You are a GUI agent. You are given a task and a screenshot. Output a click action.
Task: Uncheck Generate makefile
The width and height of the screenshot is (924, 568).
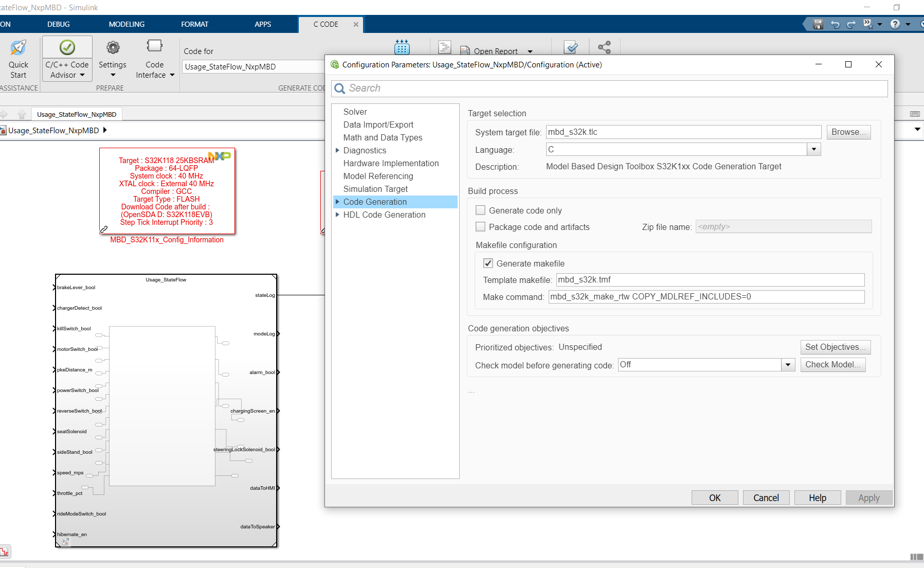click(x=487, y=263)
